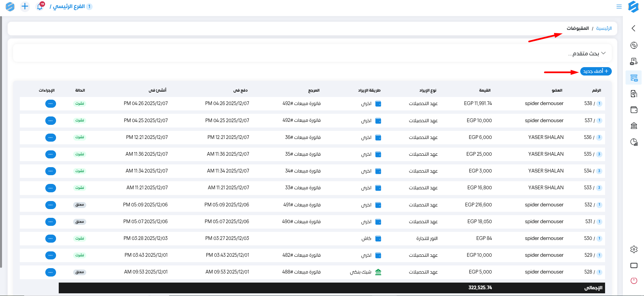The width and height of the screenshot is (644, 296).
Task: Click the القيمة column header
Action: click(485, 90)
